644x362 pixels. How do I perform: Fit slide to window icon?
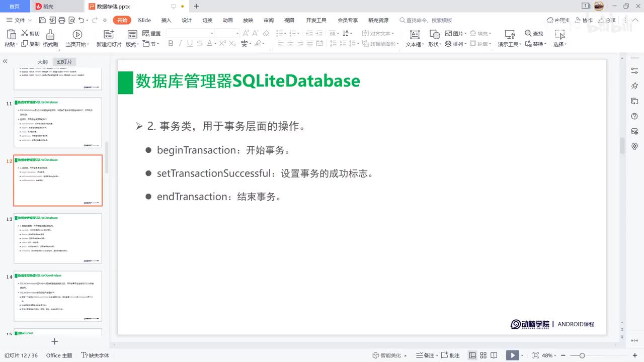click(535, 355)
